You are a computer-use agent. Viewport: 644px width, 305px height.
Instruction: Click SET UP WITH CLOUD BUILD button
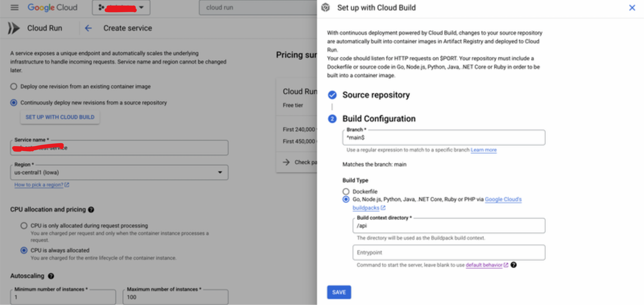coord(60,117)
